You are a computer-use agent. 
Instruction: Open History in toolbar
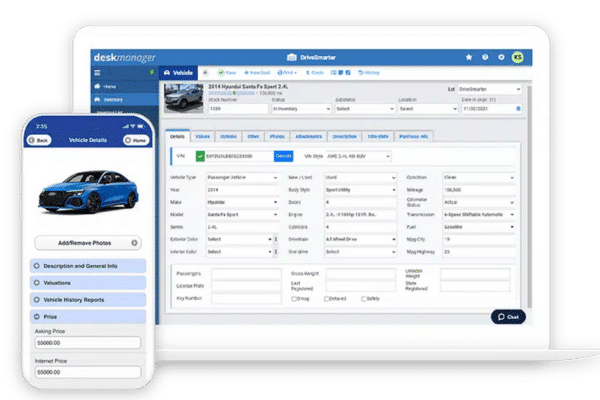(x=369, y=72)
